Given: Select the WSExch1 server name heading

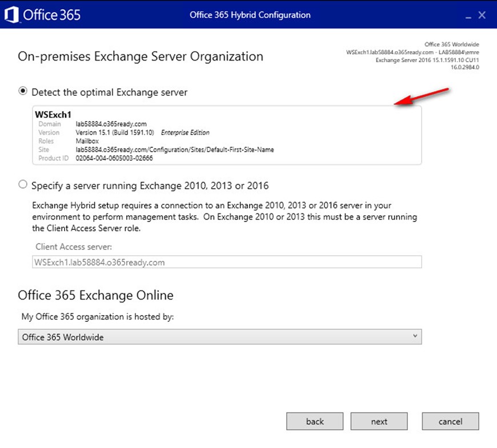Looking at the screenshot, I should point(53,114).
